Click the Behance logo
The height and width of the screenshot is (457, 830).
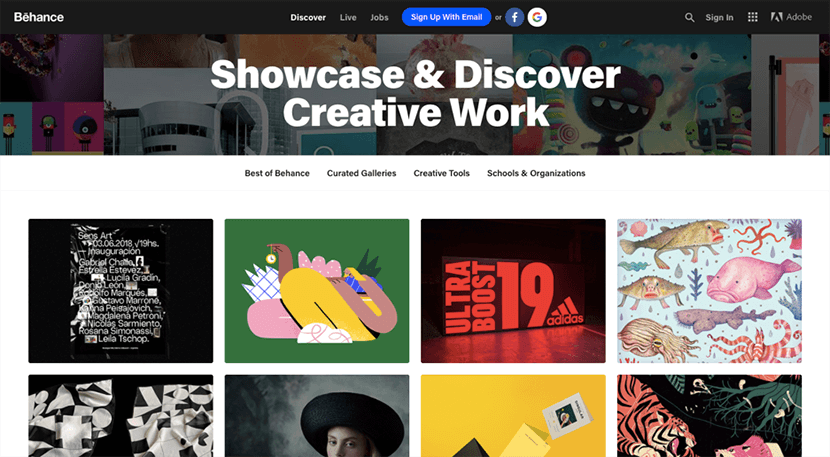coord(39,17)
